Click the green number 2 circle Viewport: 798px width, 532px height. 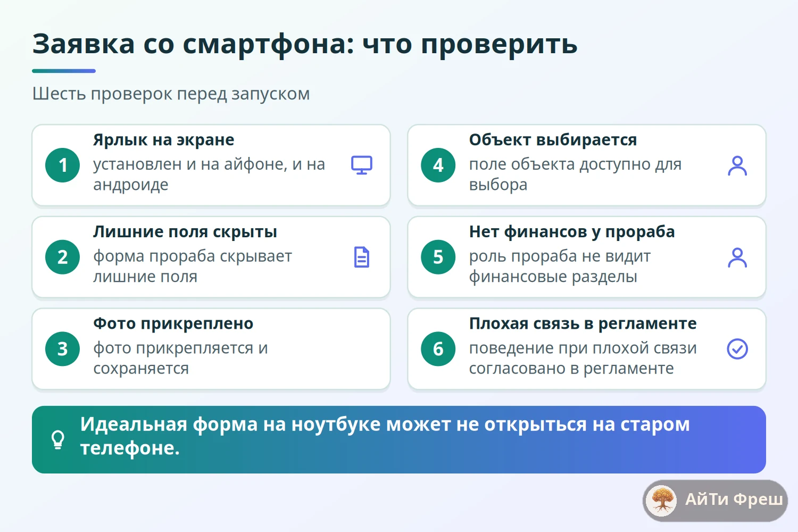point(63,257)
